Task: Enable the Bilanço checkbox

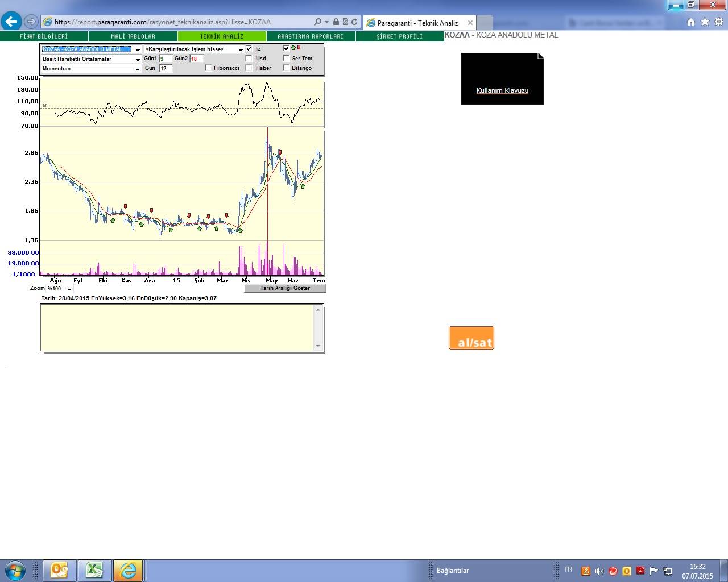Action: click(286, 68)
